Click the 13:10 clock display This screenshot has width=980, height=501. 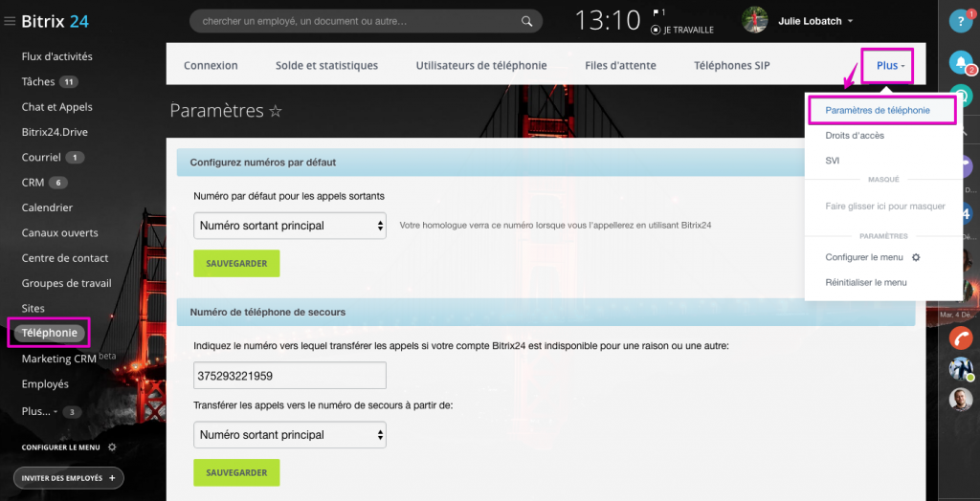point(608,21)
